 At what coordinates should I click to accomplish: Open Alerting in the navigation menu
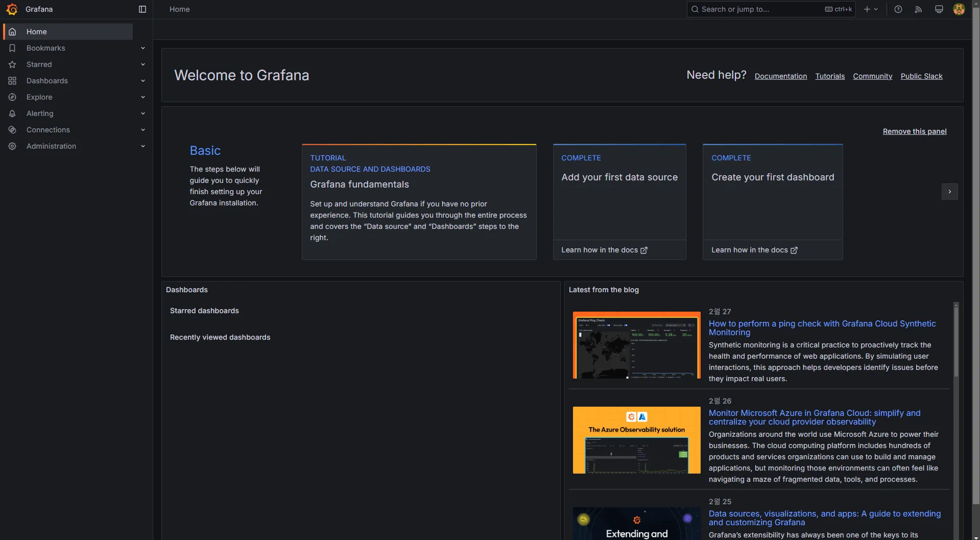(x=40, y=113)
